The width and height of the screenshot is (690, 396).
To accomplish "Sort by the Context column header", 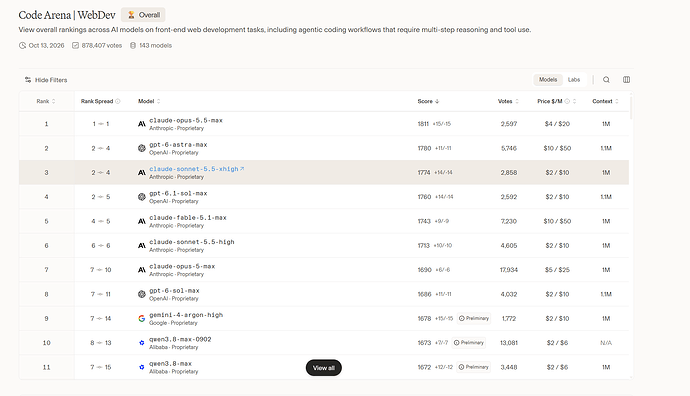I will pyautogui.click(x=606, y=101).
